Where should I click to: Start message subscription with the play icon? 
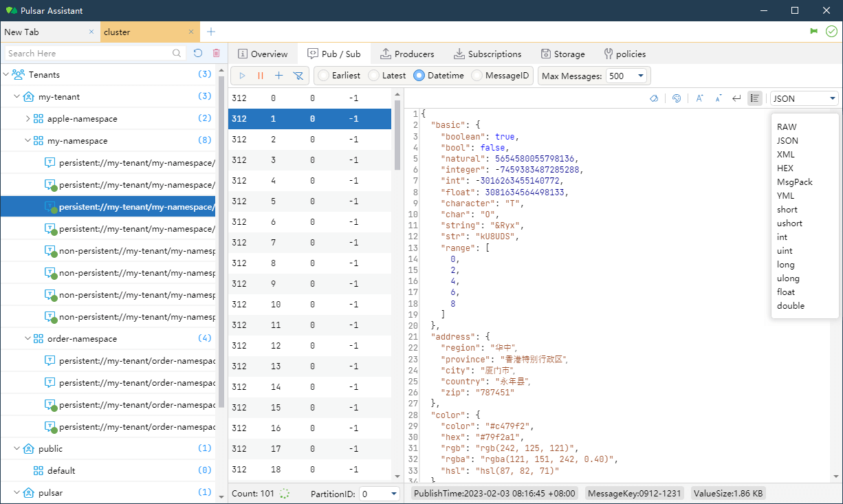[242, 76]
